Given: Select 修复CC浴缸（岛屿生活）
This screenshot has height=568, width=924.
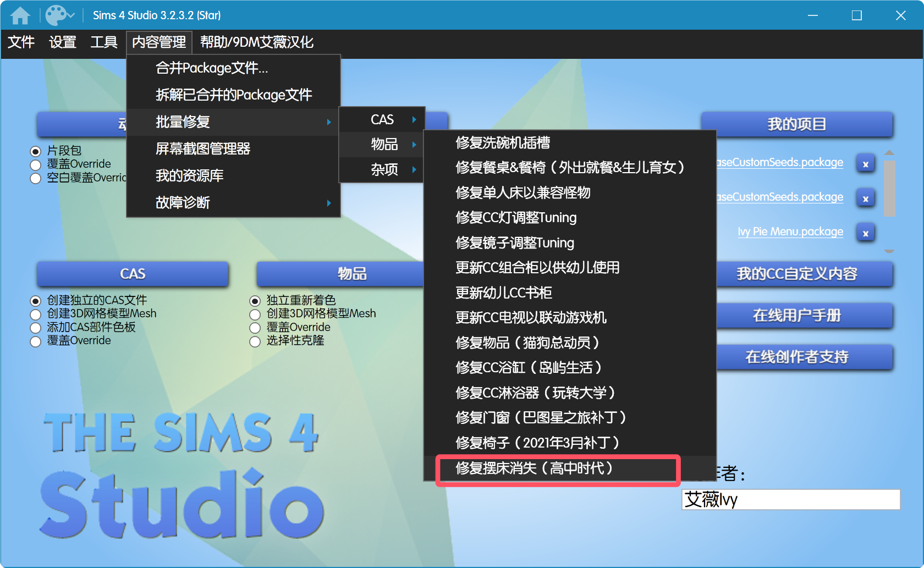Looking at the screenshot, I should point(570,368).
